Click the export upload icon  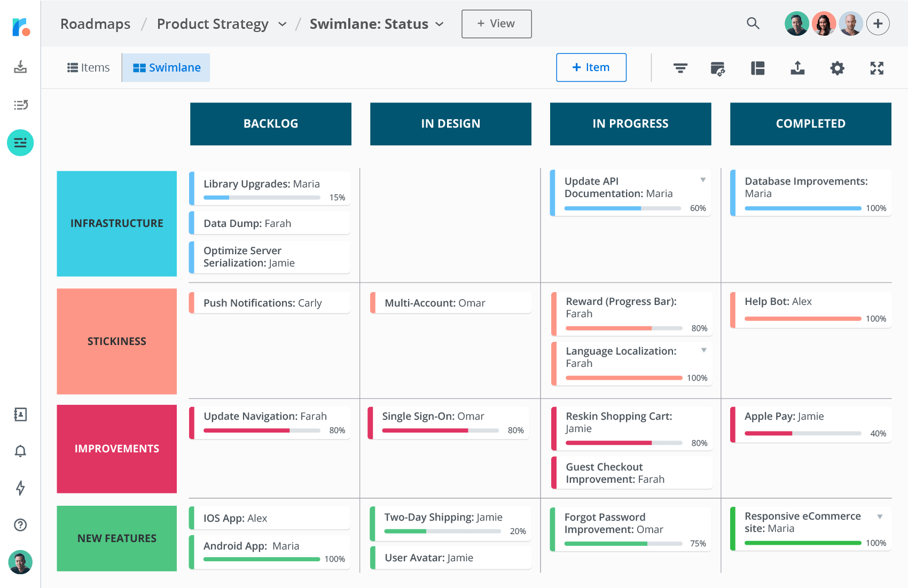coord(797,68)
